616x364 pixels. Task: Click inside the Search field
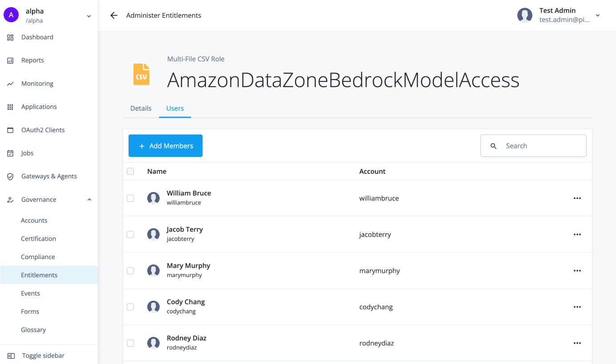(534, 145)
